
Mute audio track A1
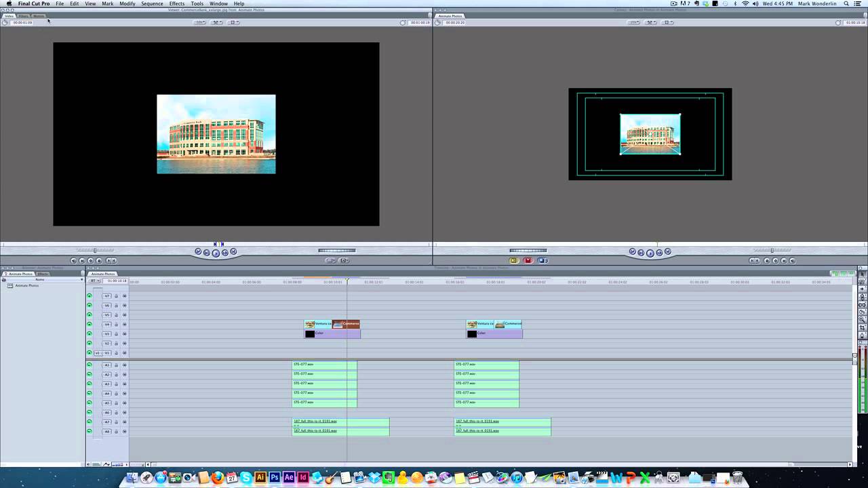(x=90, y=365)
